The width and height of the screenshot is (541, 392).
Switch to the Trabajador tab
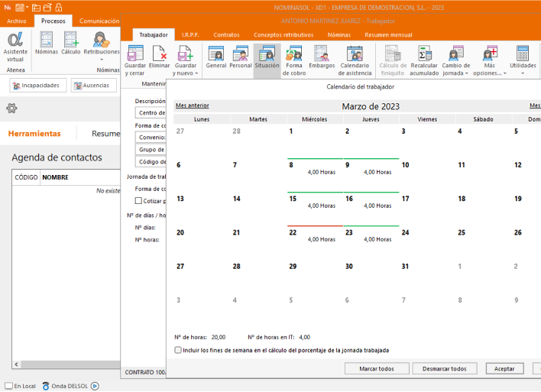(154, 35)
